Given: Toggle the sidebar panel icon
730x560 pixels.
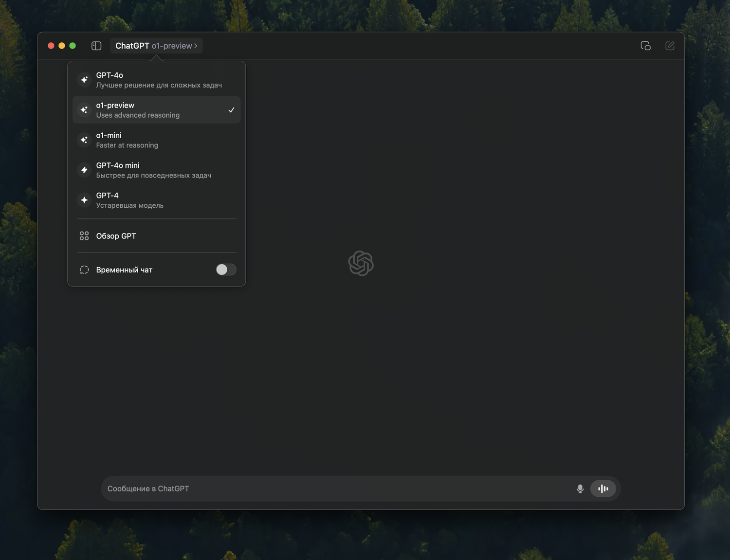Looking at the screenshot, I should click(96, 46).
